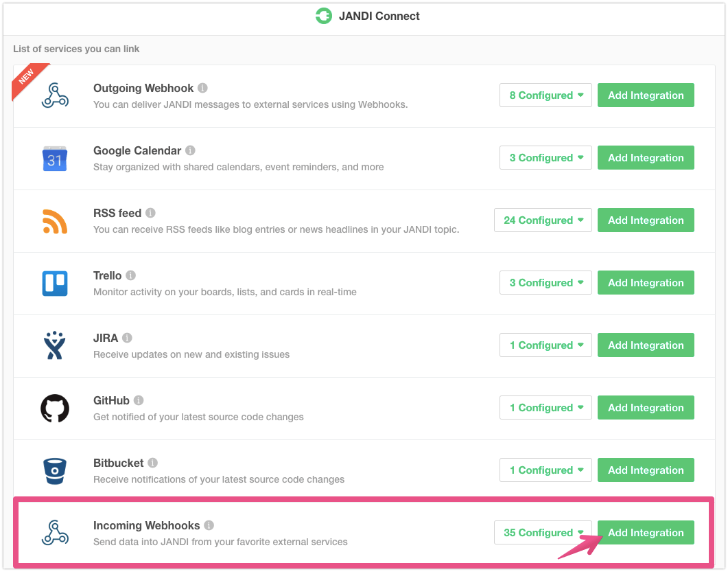Expand the 8 Configured dropdown for Outgoing Webhook
This screenshot has height=574, width=728.
(545, 95)
